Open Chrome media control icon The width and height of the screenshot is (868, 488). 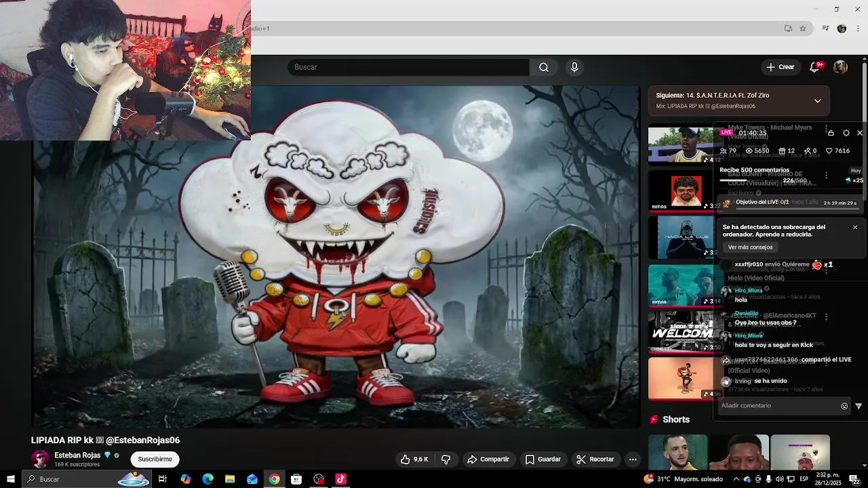825,28
